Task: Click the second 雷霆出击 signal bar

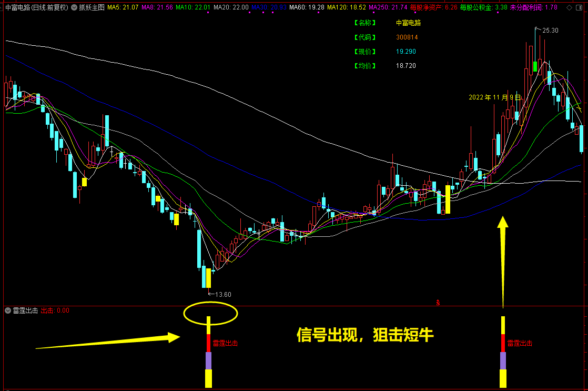Action: (x=503, y=352)
